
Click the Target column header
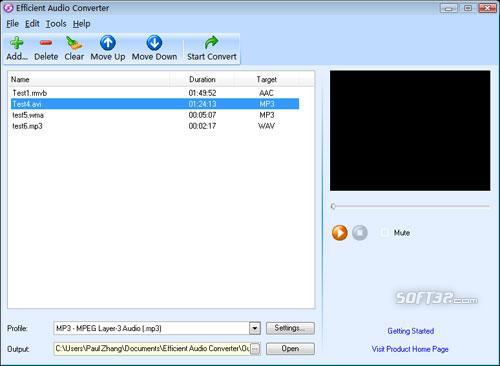click(267, 79)
